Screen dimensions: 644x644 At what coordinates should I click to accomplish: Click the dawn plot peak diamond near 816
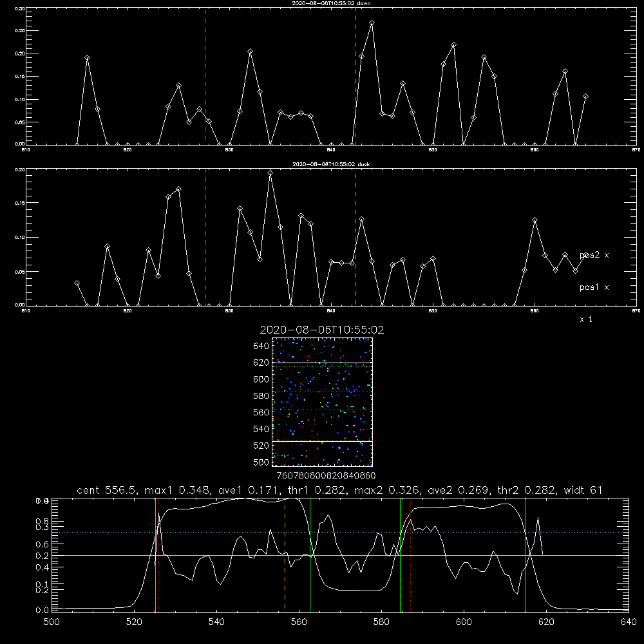click(87, 58)
